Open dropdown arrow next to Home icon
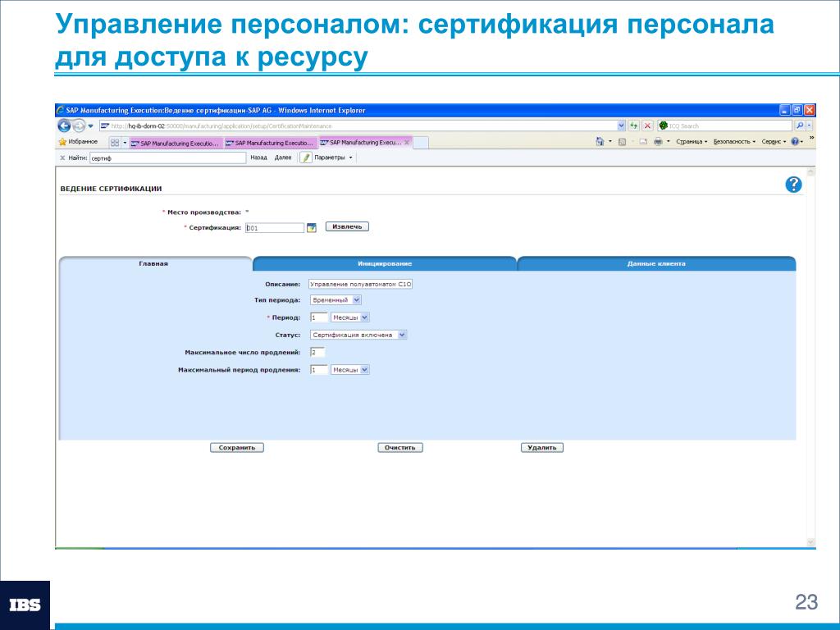This screenshot has height=630, width=840. (609, 142)
